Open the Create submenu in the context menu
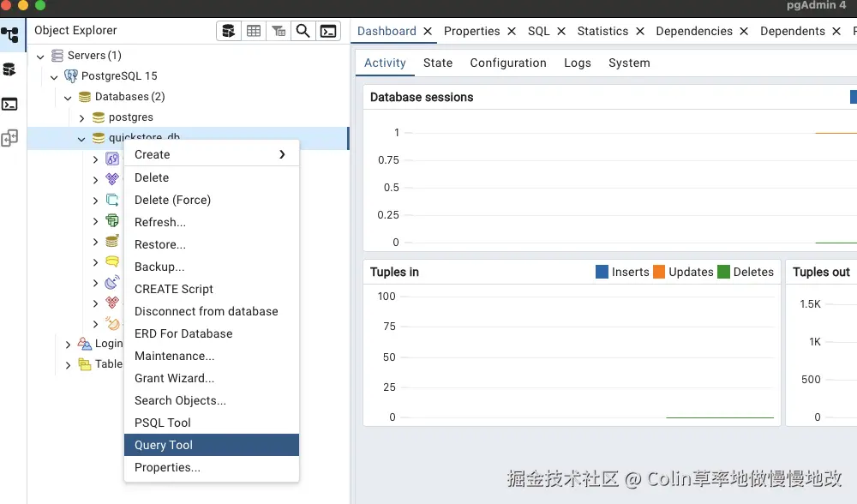857x504 pixels. point(211,154)
